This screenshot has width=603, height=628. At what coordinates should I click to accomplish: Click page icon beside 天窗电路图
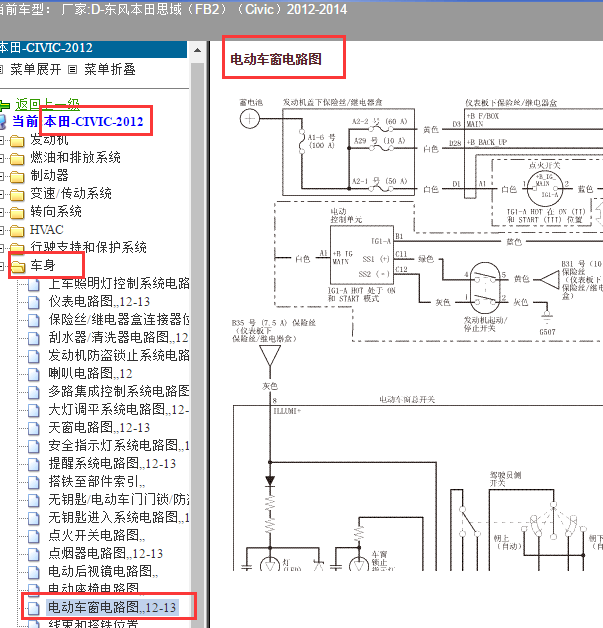coord(34,428)
